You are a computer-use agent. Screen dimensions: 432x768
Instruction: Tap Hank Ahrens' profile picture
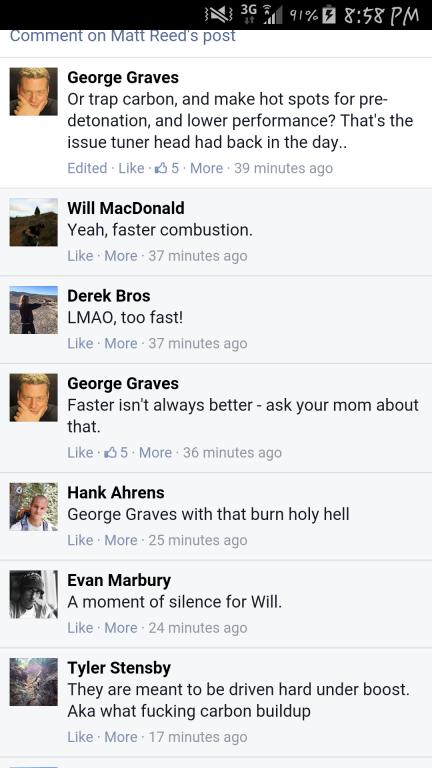33,506
